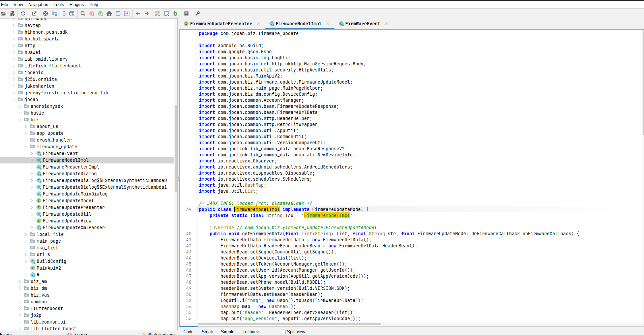Open text search magnifier icon

pyautogui.click(x=83, y=14)
